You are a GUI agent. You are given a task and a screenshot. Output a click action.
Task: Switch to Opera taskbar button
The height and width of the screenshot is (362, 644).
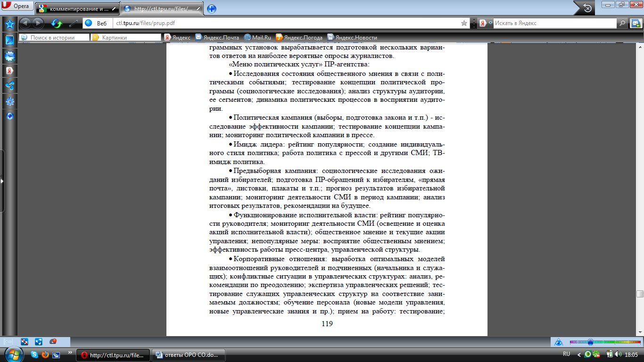(113, 355)
